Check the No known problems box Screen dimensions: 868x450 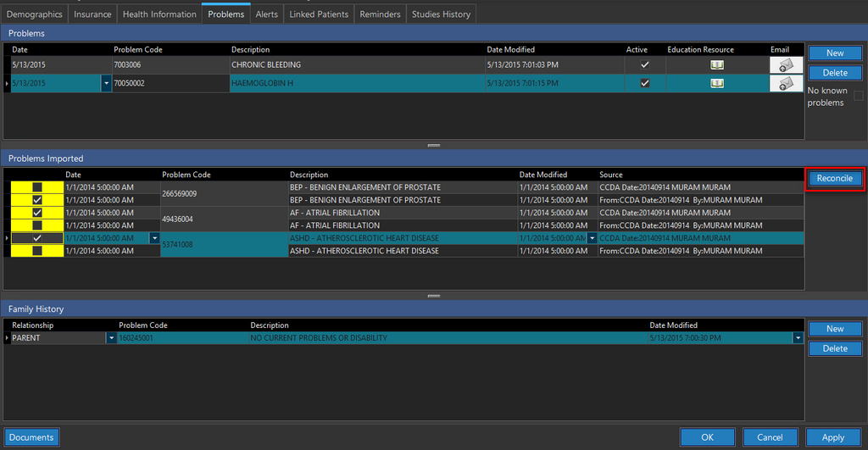tap(859, 96)
